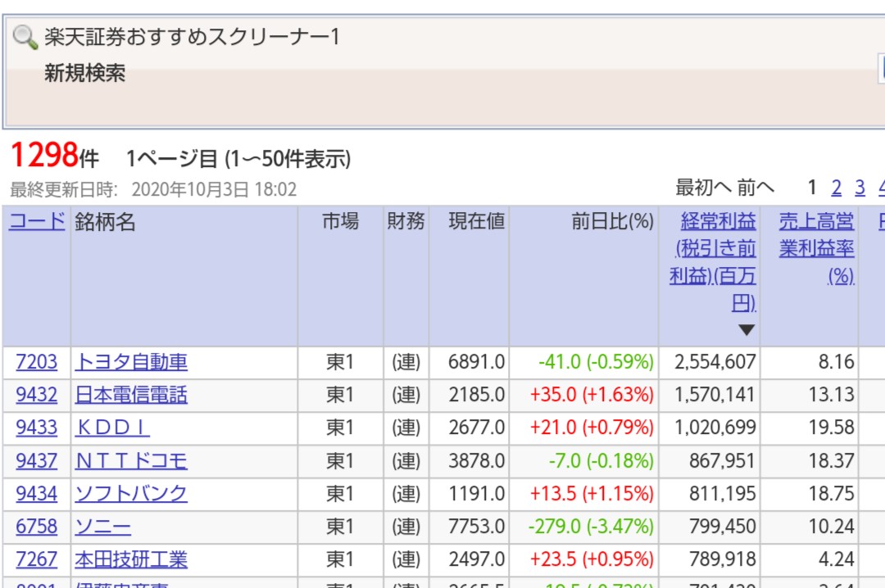The width and height of the screenshot is (885, 588).
Task: Sort by 経常利益(税引き前利益) column header
Action: coord(714,262)
